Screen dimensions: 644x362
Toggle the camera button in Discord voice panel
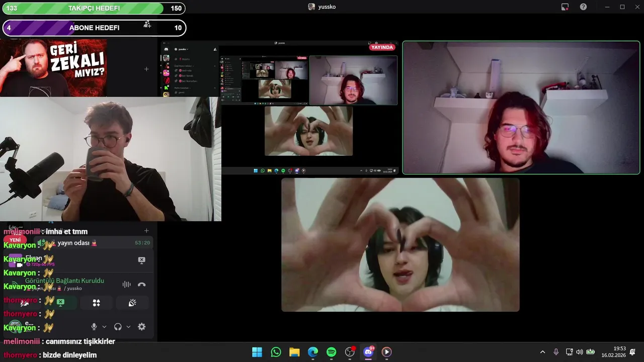[x=24, y=303]
